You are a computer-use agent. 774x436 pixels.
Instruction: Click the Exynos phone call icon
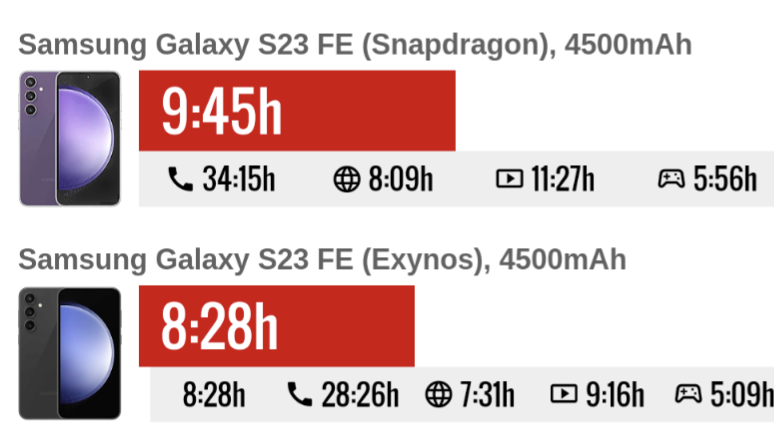[x=299, y=394]
